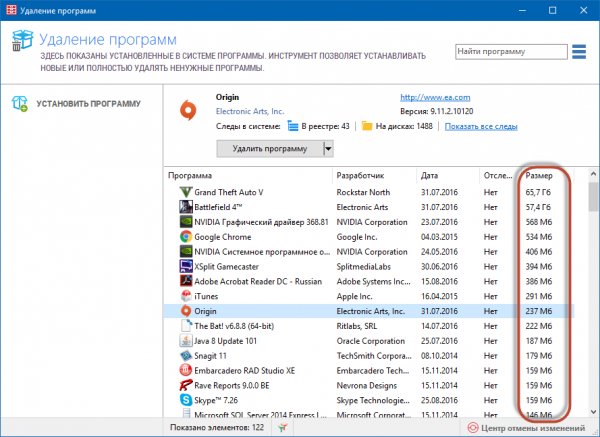Click The Bat! file icon
Viewport: 600px width, 437px height.
click(x=186, y=326)
